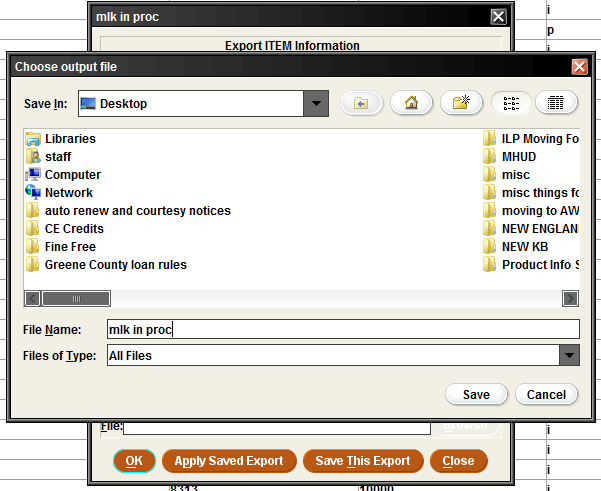Viewport: 601px width, 491px height.
Task: Select the staff user folder
Action: [58, 157]
